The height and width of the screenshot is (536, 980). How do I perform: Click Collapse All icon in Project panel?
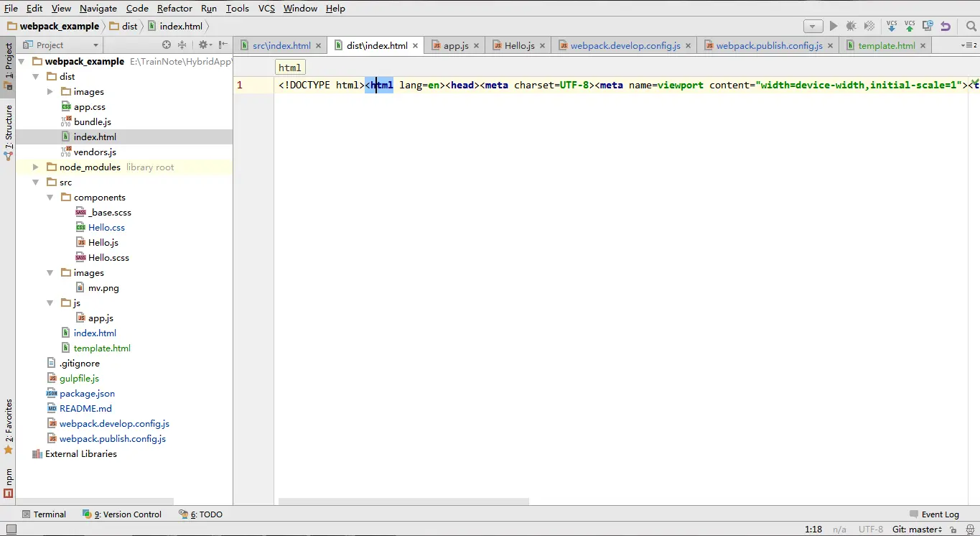182,45
